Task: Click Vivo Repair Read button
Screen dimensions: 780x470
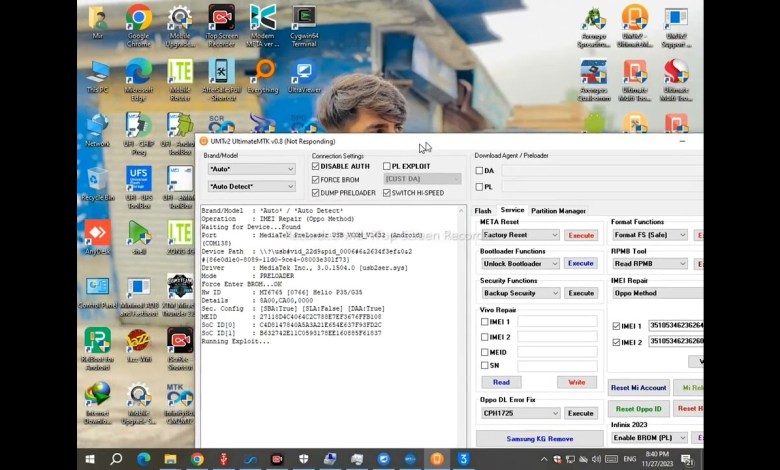Action: (x=501, y=382)
